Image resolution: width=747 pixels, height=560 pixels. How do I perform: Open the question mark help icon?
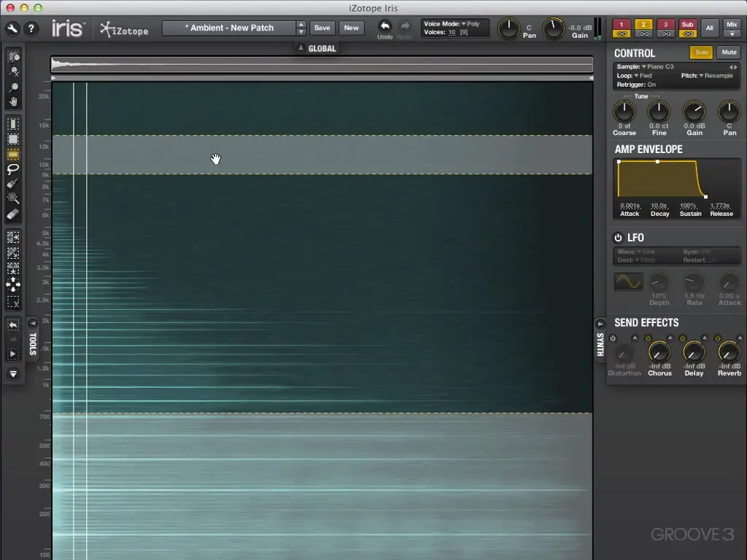tap(31, 28)
